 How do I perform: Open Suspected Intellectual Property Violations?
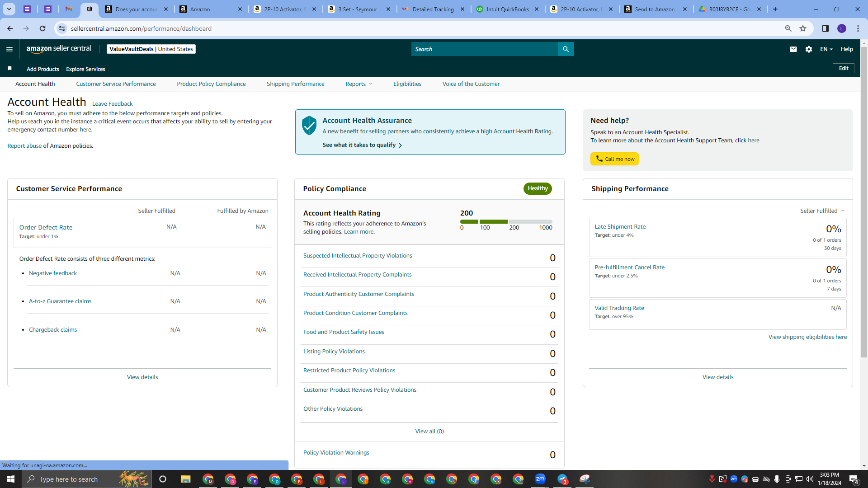[358, 256]
